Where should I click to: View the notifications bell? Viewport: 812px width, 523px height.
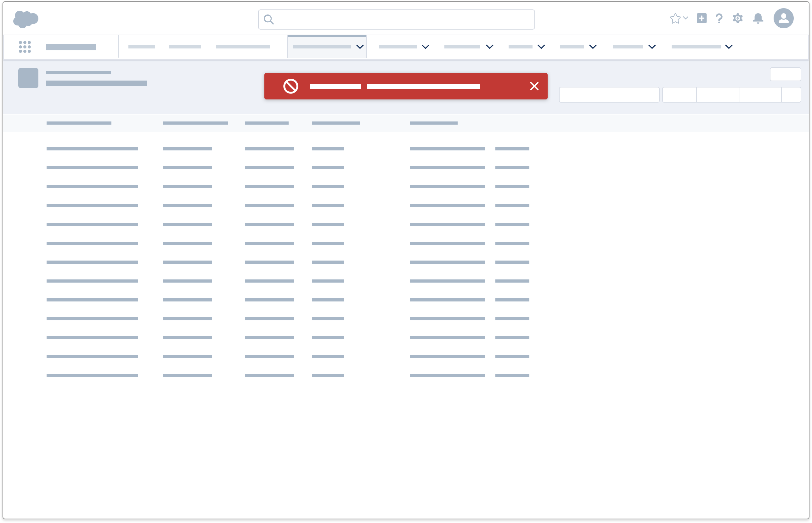[x=758, y=18]
